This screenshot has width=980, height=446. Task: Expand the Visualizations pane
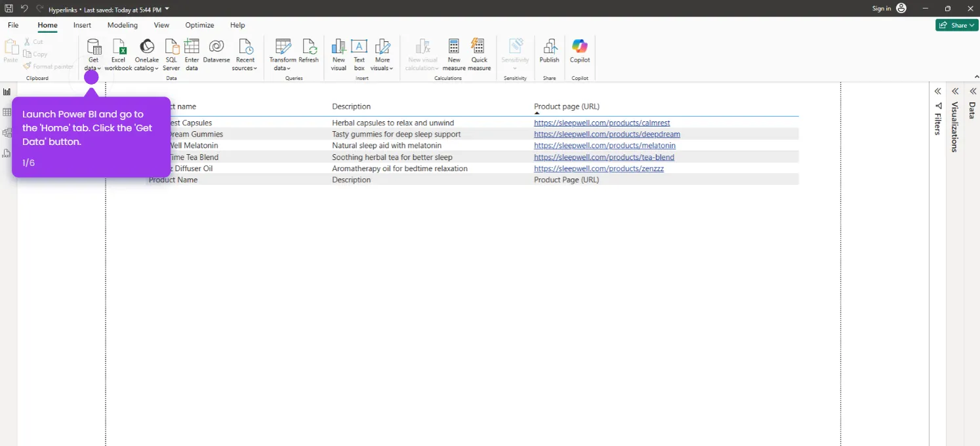pyautogui.click(x=955, y=91)
